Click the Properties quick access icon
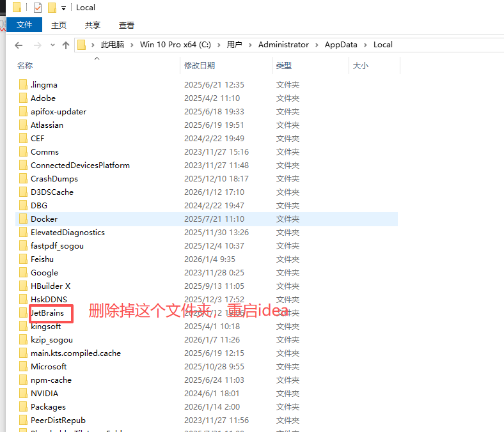The image size is (504, 432). (x=38, y=8)
